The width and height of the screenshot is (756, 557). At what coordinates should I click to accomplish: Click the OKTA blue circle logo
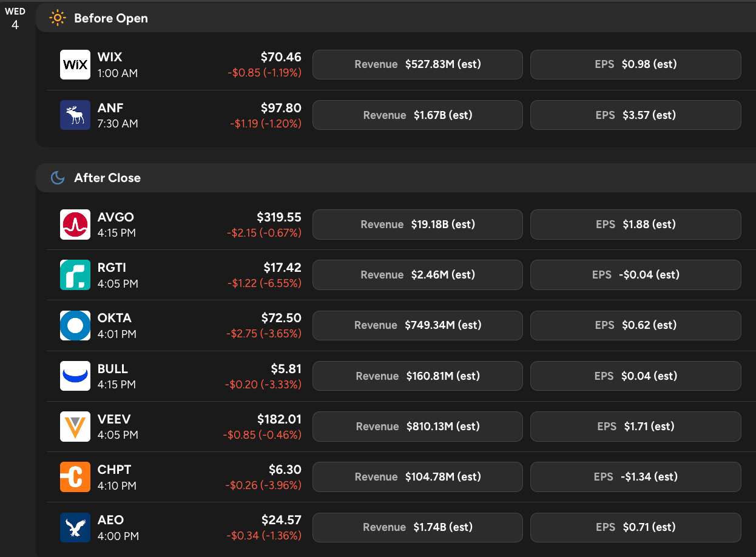point(75,325)
